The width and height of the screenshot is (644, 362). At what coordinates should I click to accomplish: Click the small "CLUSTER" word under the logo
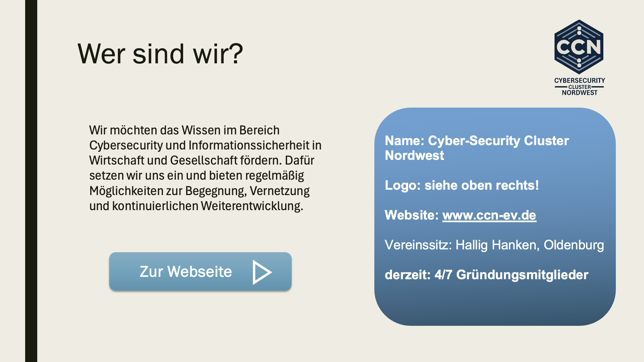579,87
